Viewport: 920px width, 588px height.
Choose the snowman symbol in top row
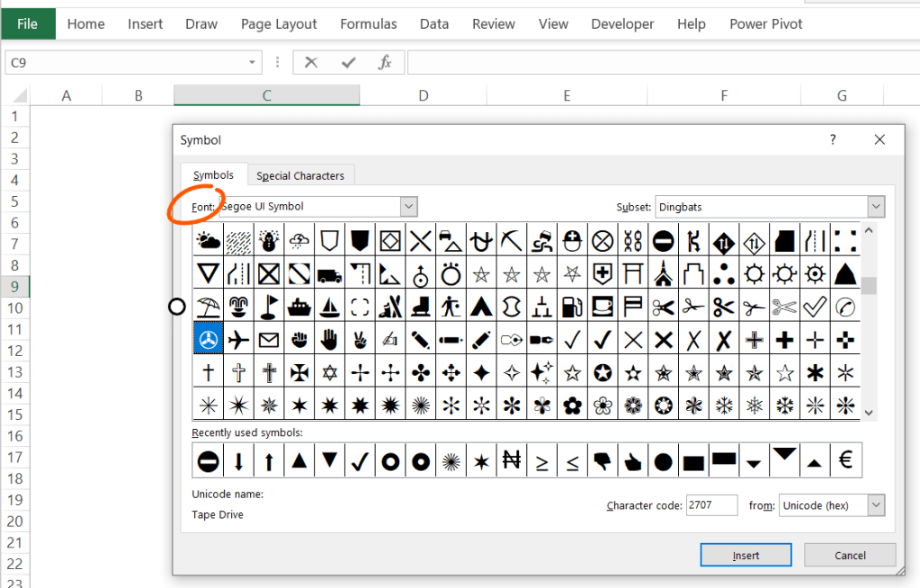point(269,241)
